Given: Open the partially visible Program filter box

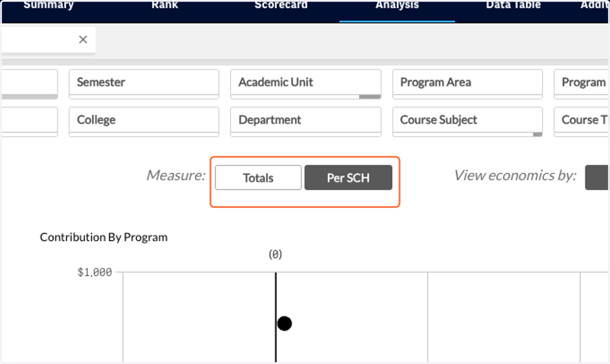Looking at the screenshot, I should [x=582, y=84].
